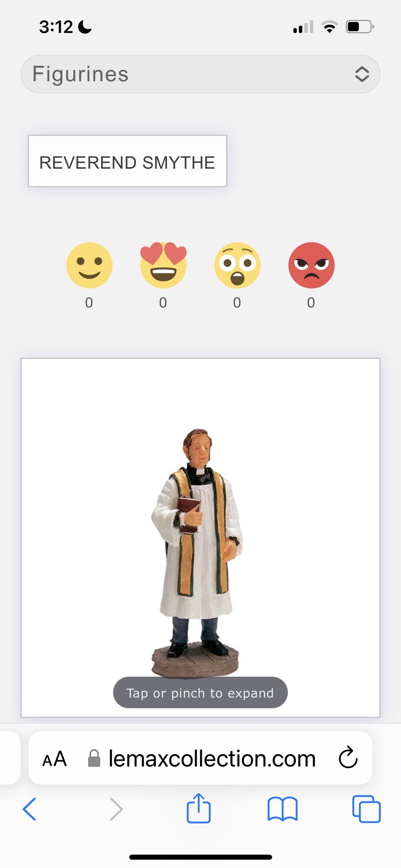401x868 pixels.
Task: Open the Safari bookmarks book icon
Action: [x=282, y=809]
